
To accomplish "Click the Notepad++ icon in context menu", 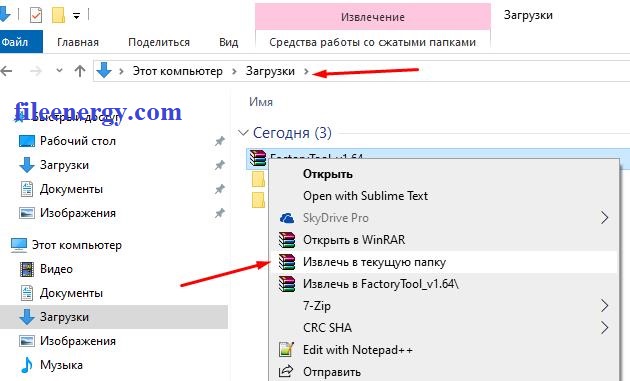I will click(286, 350).
